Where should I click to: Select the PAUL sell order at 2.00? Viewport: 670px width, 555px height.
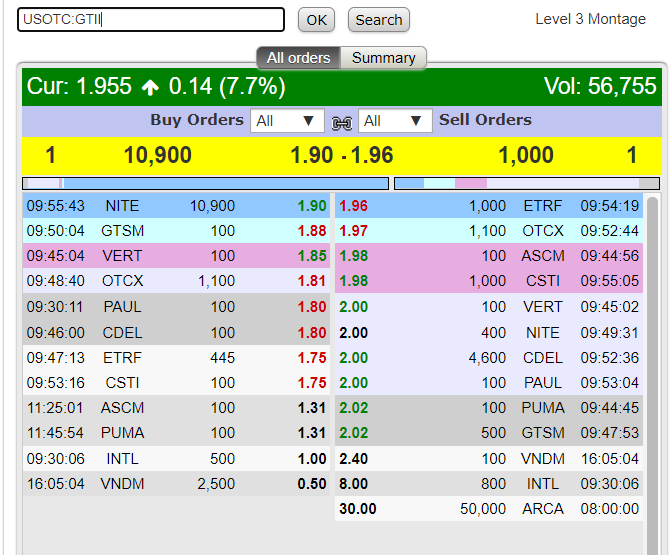[x=489, y=382]
